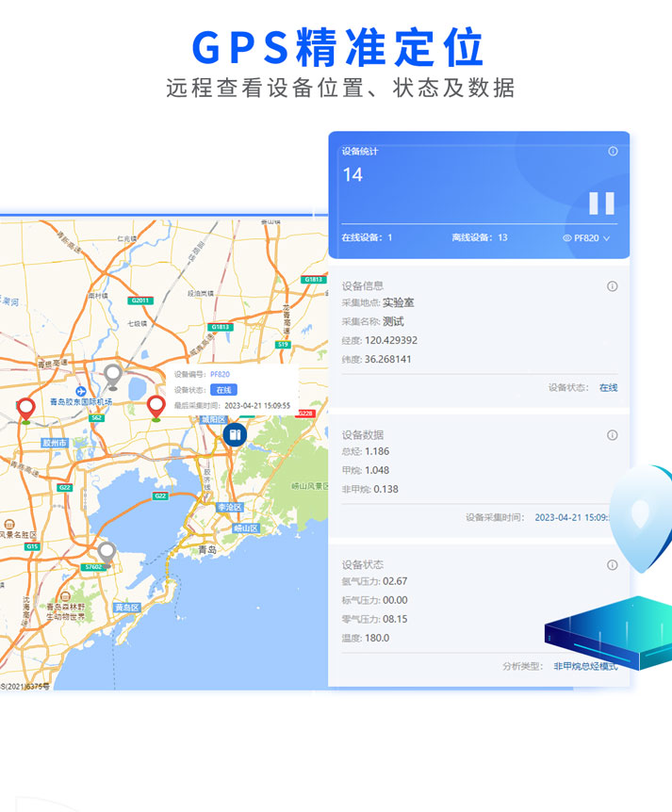Click the 青岛胶东国际机场 airport icon on map

pyautogui.click(x=82, y=391)
